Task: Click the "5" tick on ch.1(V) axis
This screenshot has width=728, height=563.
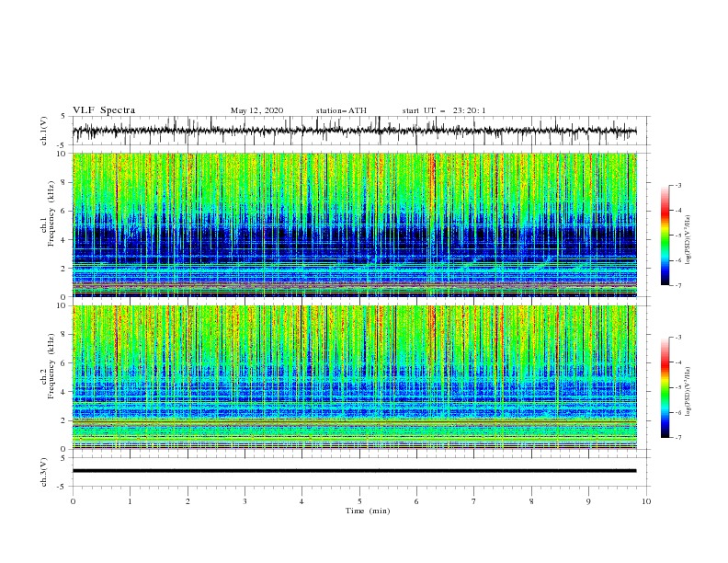Action: (x=63, y=117)
